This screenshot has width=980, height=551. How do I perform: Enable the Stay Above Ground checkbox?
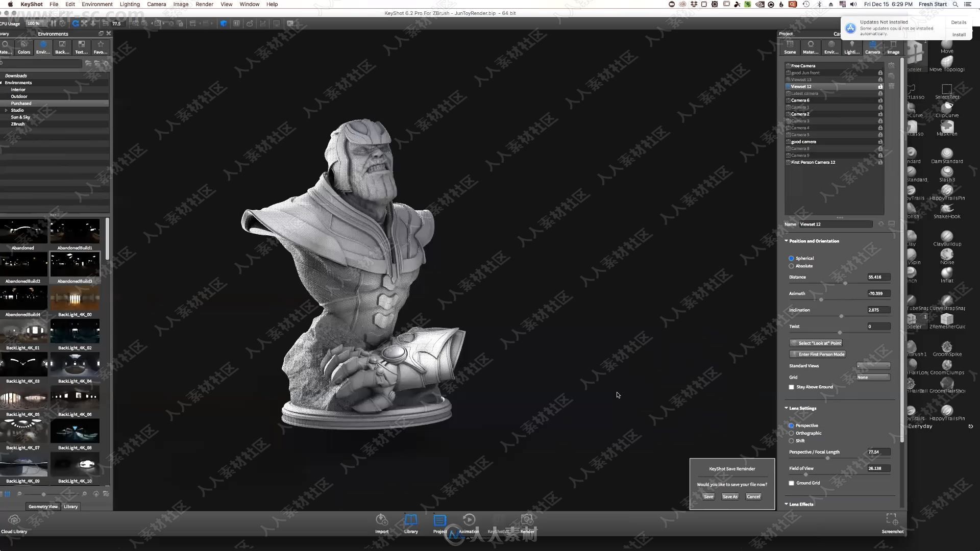pos(792,387)
